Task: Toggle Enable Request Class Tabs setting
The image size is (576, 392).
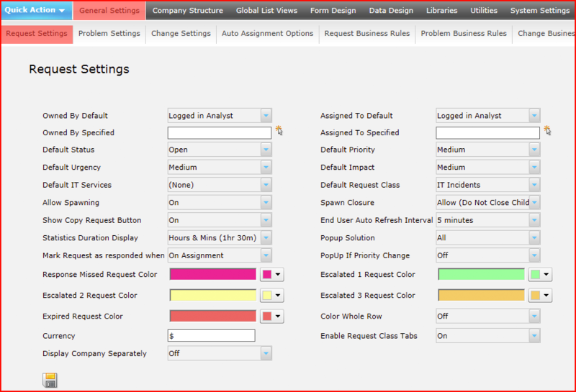Action: (488, 335)
